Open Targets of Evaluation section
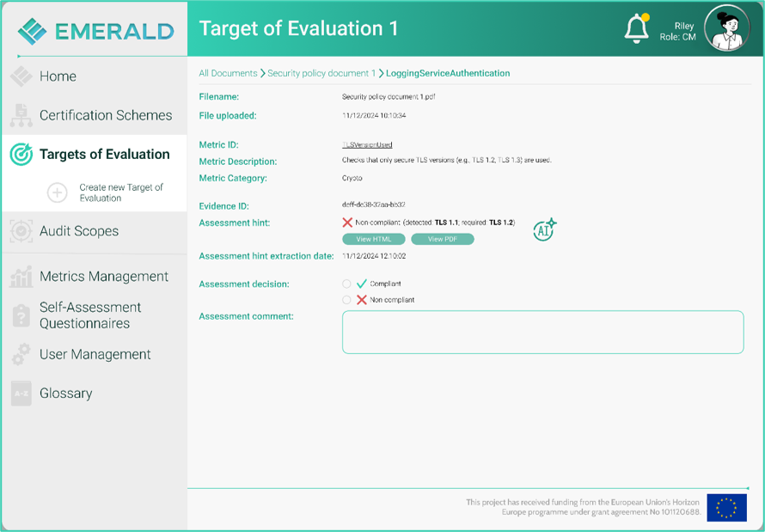Screen dimensions: 765x532 [x=104, y=155]
